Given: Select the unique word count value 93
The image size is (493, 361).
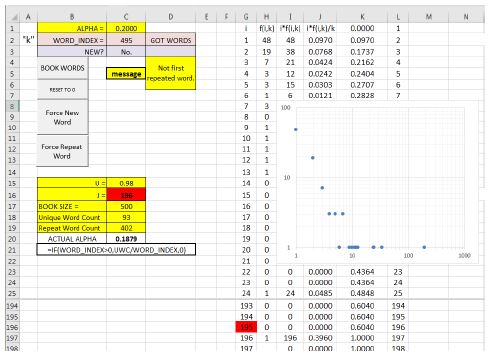Looking at the screenshot, I should click(126, 217).
